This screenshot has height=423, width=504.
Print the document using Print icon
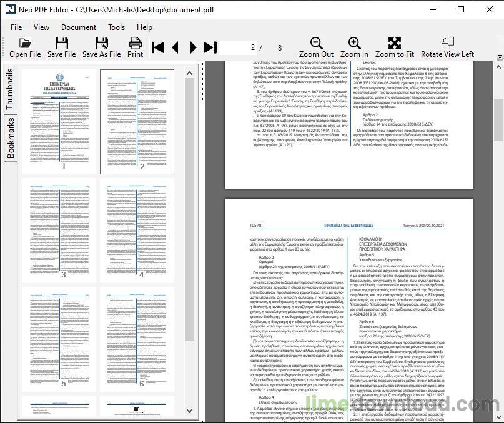coord(136,47)
